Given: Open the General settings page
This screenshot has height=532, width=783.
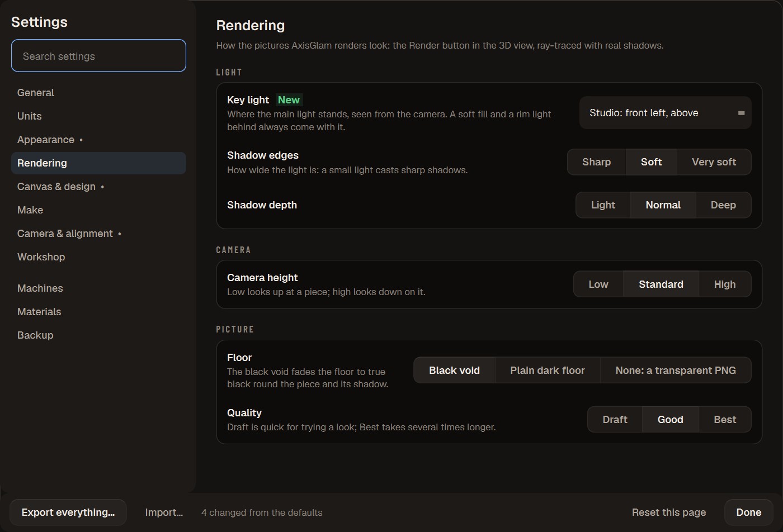Looking at the screenshot, I should click(98, 93).
